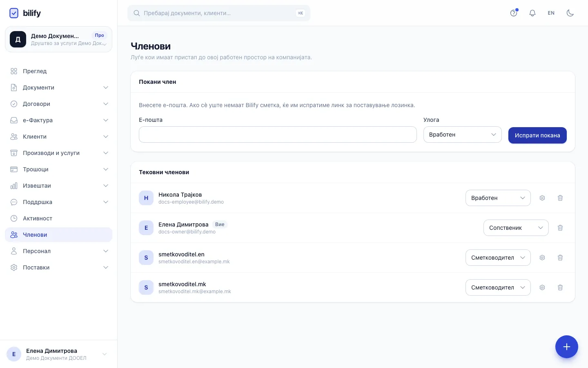This screenshot has height=368, width=588.
Task: Open the Улога role dropdown
Action: 462,135
